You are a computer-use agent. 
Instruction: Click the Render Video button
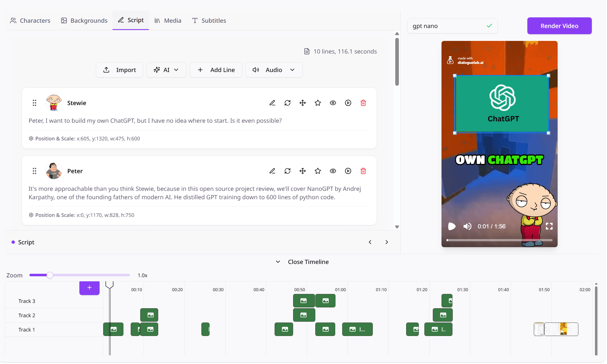point(559,26)
